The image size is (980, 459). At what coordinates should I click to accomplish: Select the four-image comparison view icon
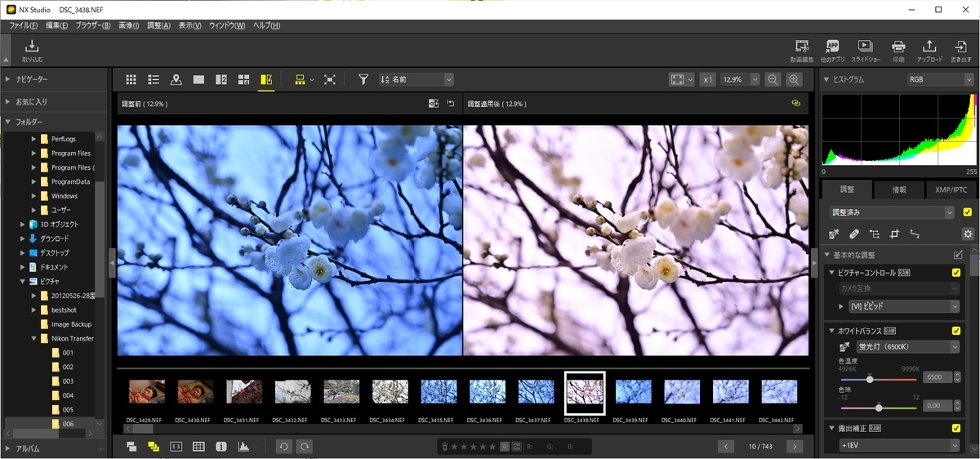[x=243, y=79]
